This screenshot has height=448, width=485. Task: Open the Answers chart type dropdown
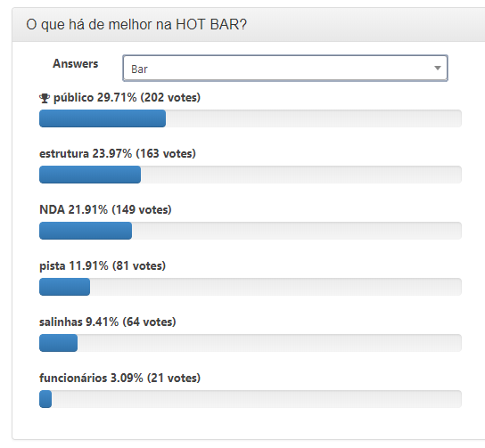285,69
